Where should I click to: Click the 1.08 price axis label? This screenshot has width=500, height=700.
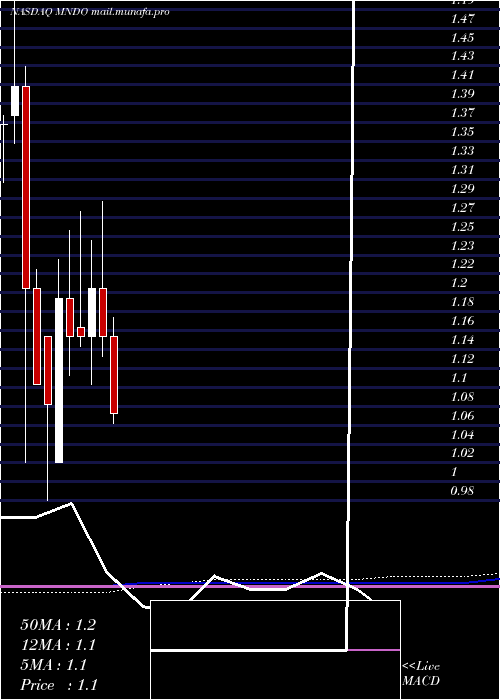(462, 397)
